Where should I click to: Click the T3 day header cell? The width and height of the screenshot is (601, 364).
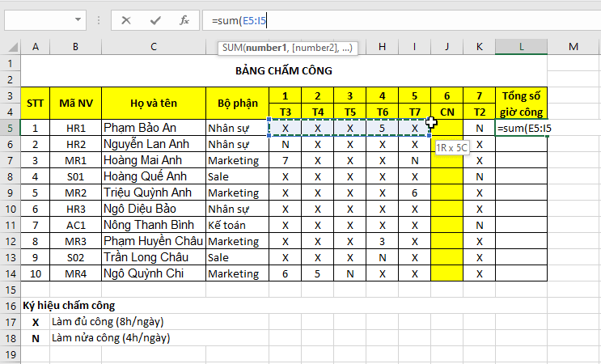286,112
